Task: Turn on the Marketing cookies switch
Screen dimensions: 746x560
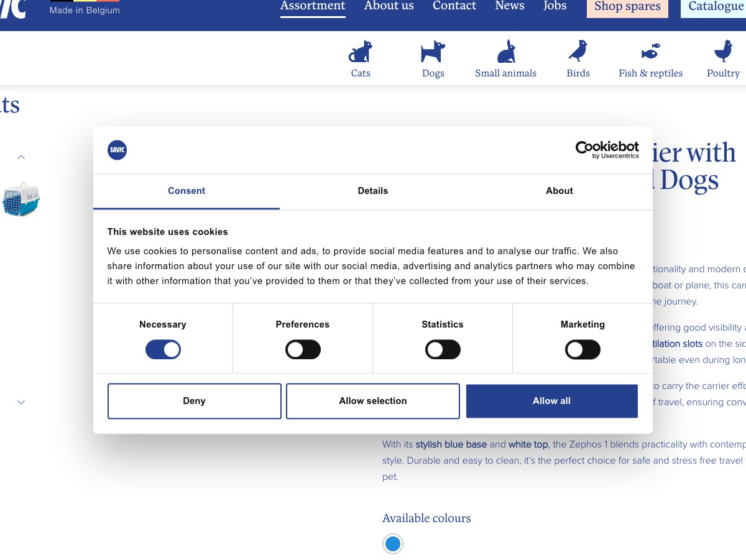Action: (583, 350)
